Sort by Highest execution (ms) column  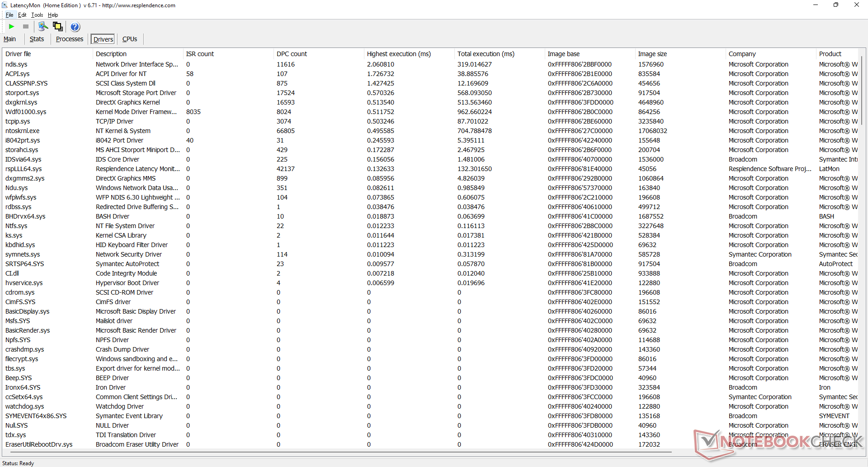398,54
